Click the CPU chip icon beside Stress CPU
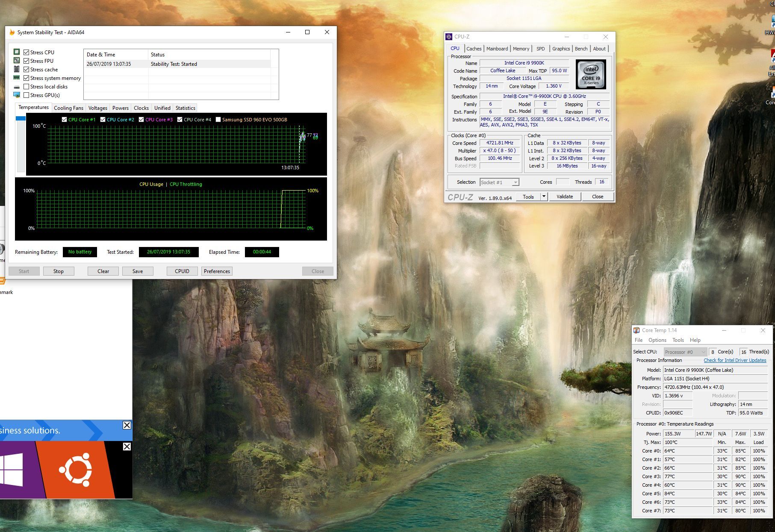775x532 pixels. [17, 52]
